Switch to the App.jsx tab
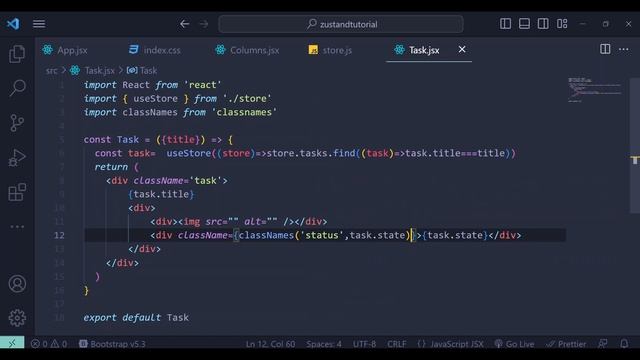Screen dimensions: 640x360 point(65,50)
